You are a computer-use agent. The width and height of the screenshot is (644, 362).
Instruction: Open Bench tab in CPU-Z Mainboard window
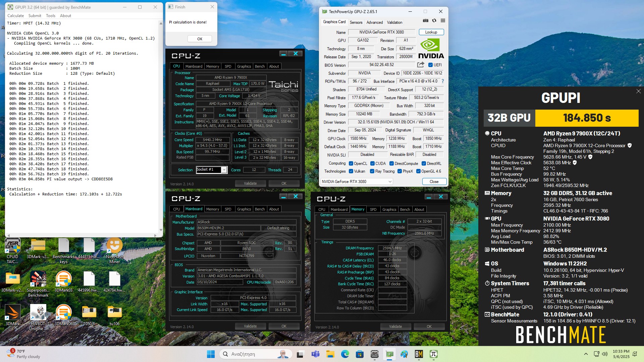pos(260,209)
